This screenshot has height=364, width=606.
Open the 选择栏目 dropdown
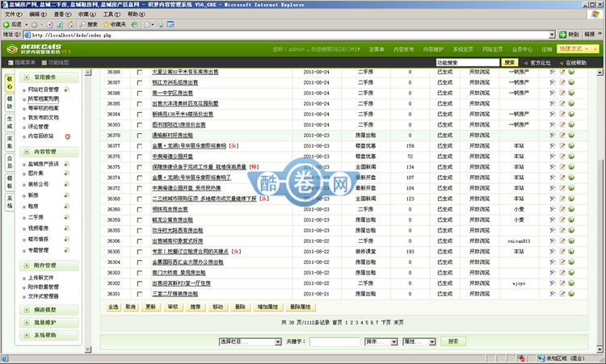tap(250, 342)
